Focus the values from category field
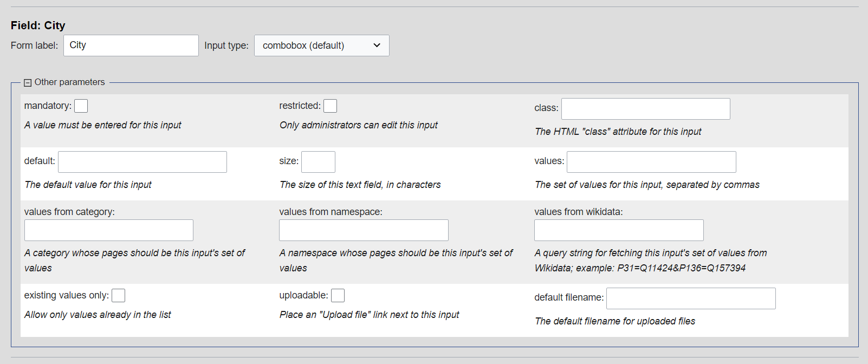This screenshot has height=364, width=868. click(108, 230)
